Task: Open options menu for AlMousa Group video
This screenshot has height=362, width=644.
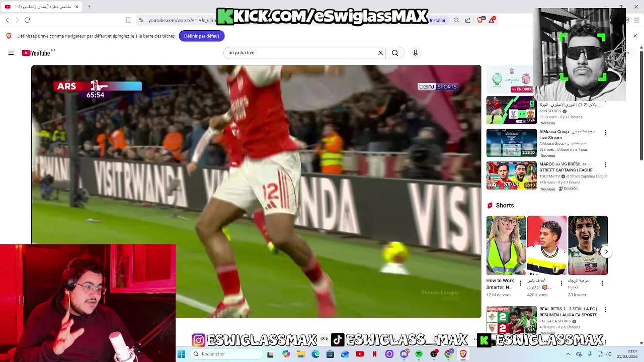Action: 605,133
